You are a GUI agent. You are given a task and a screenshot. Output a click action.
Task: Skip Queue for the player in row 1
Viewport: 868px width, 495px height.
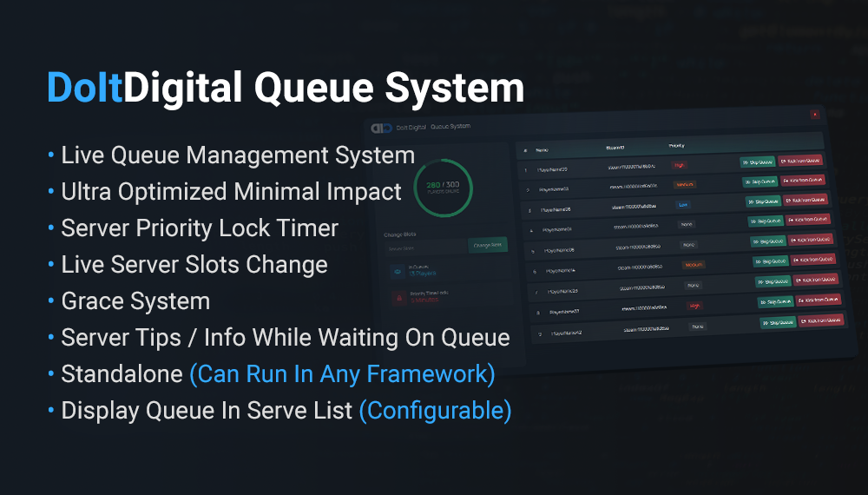(x=756, y=162)
